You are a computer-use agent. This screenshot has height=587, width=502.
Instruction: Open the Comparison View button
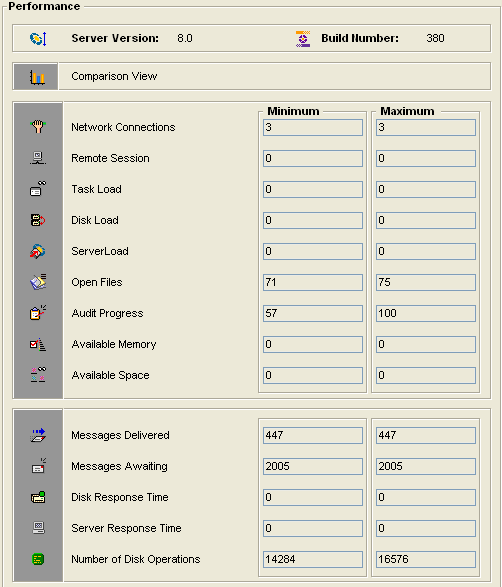click(x=252, y=76)
